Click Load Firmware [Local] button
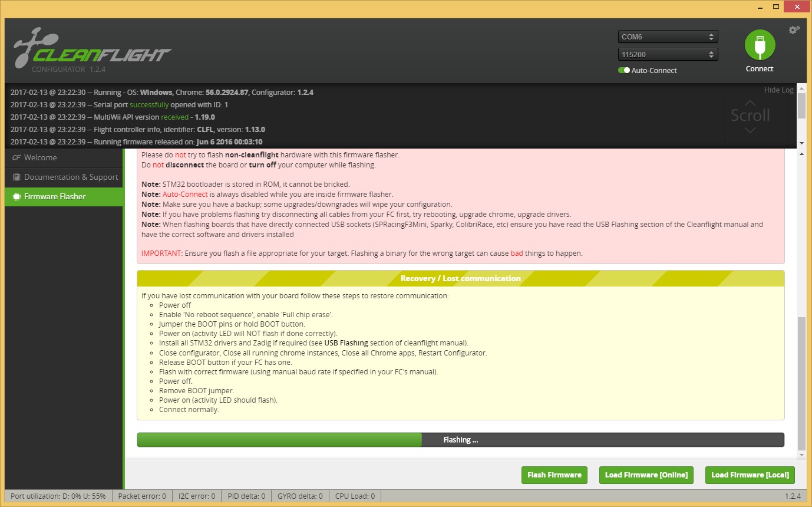 (x=750, y=475)
